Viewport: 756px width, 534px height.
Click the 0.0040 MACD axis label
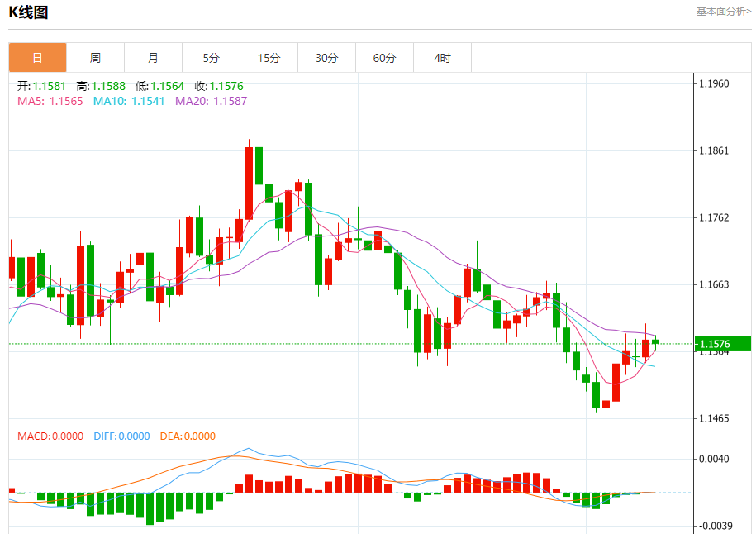coord(714,460)
